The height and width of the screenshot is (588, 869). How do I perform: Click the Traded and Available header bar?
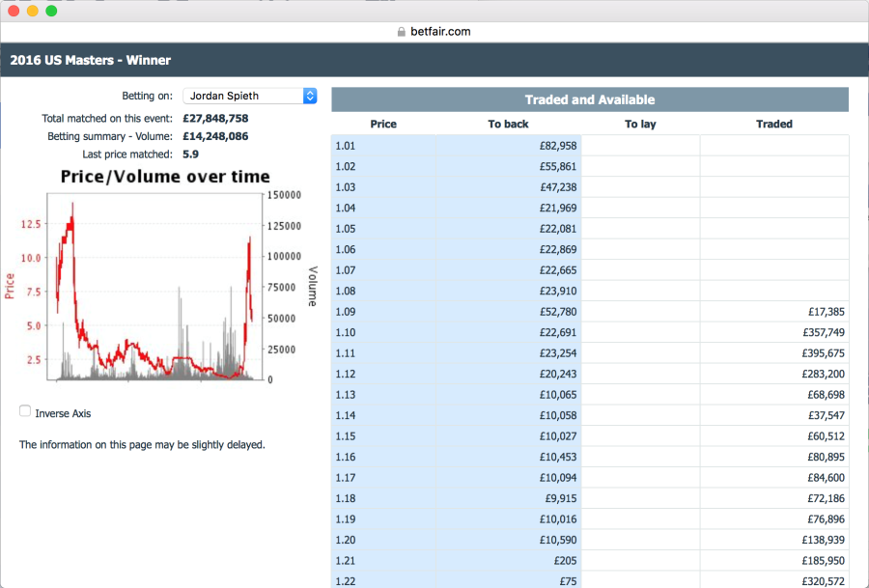[590, 99]
